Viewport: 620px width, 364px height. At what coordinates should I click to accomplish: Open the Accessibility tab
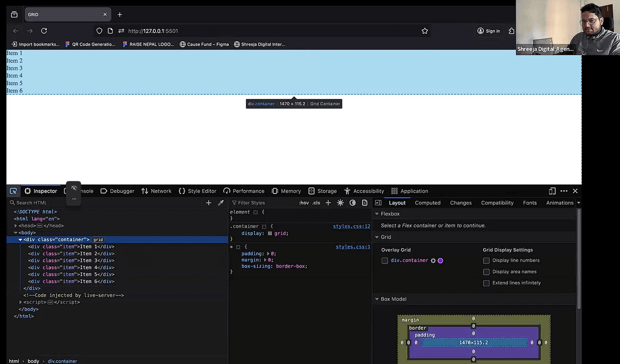click(364, 191)
